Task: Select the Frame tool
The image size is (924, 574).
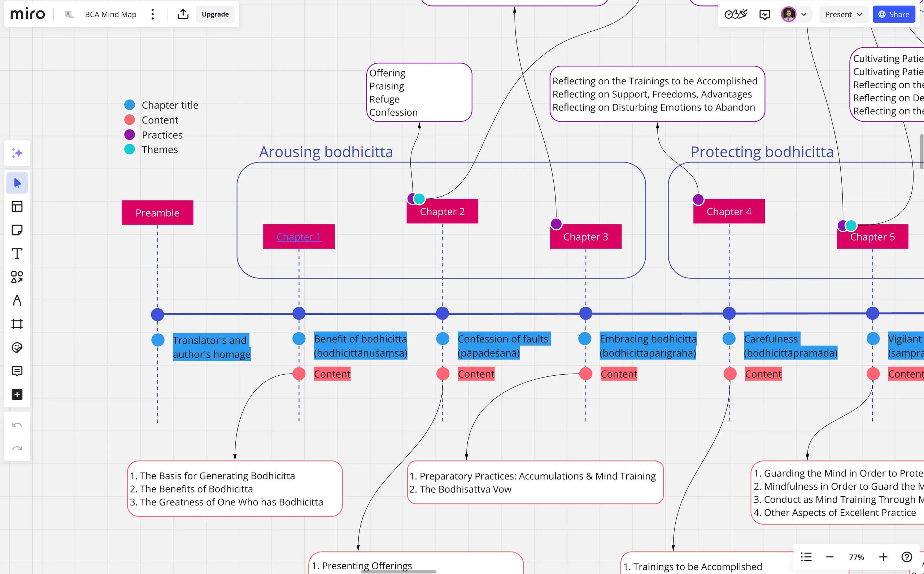Action: (17, 324)
